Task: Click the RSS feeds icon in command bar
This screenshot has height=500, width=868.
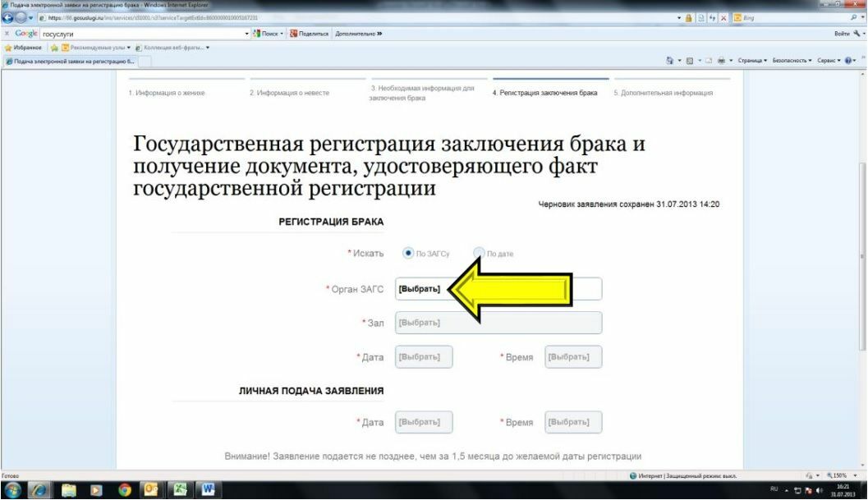Action: coord(690,61)
